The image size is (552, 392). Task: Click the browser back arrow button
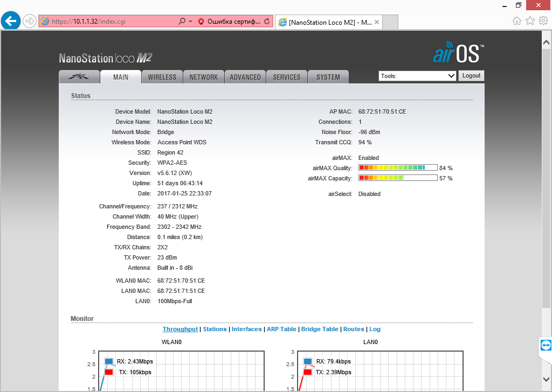(x=11, y=22)
